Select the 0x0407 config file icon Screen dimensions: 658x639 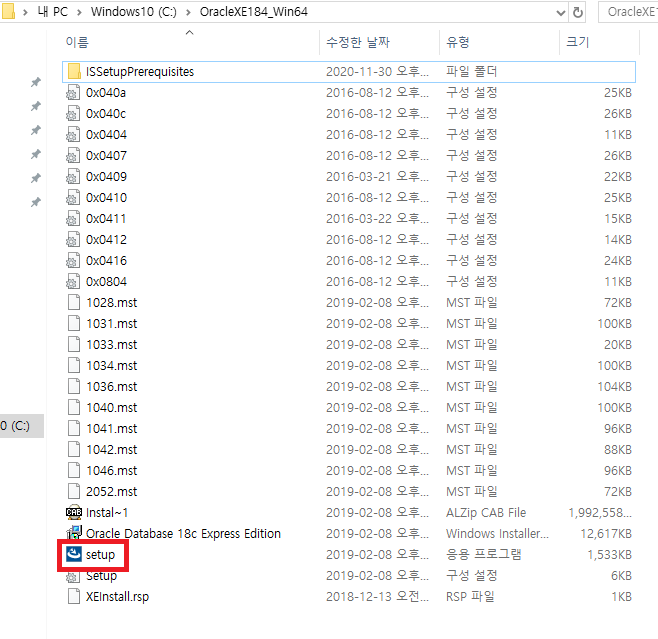coord(73,155)
